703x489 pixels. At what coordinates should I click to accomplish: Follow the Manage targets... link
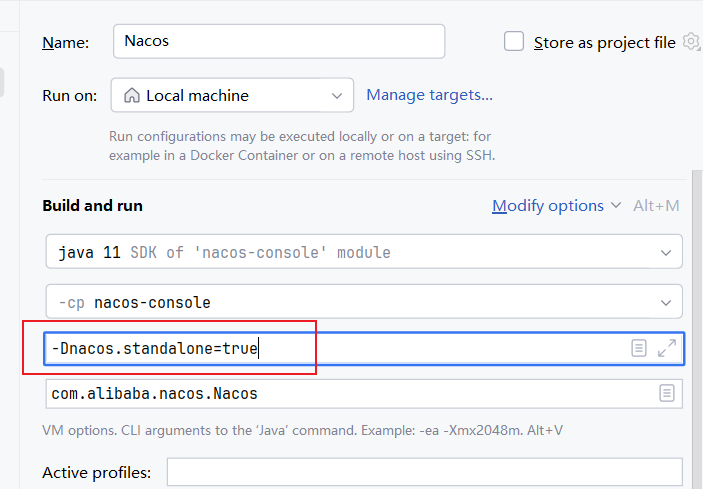coord(429,95)
